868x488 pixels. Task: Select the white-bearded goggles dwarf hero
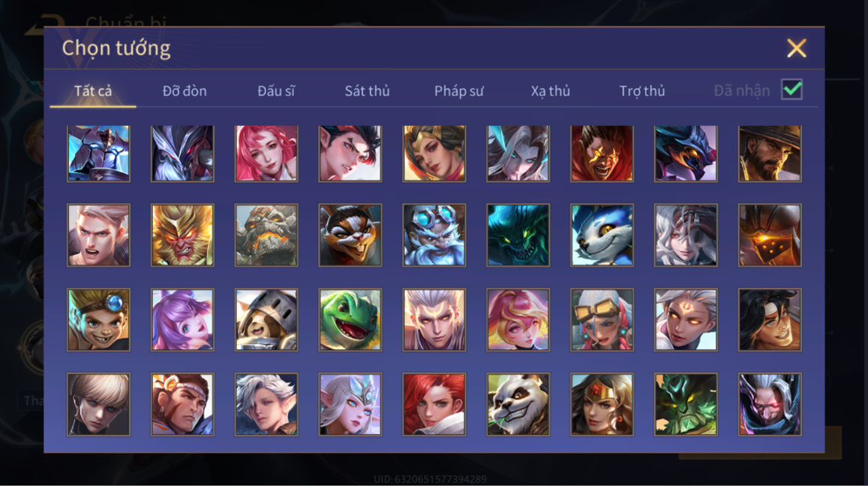434,235
